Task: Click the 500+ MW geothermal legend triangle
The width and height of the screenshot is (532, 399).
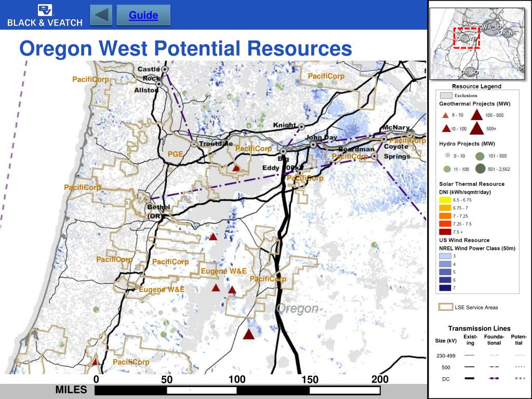Action: (x=477, y=129)
